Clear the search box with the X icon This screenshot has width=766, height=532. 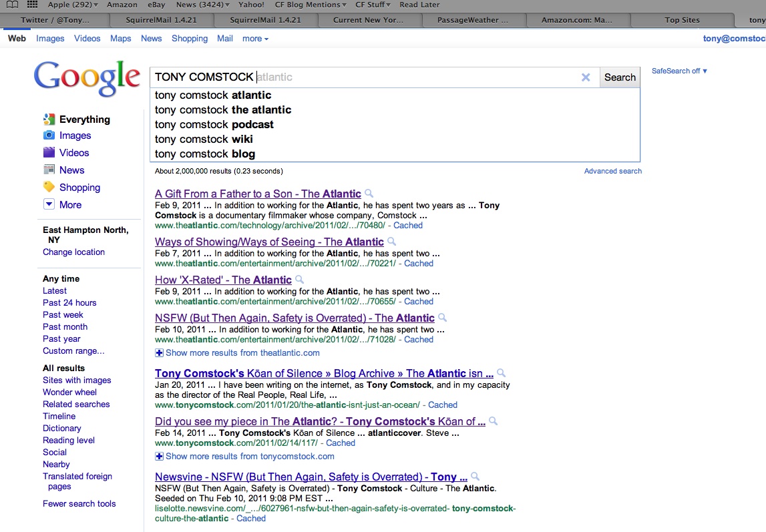coord(586,77)
